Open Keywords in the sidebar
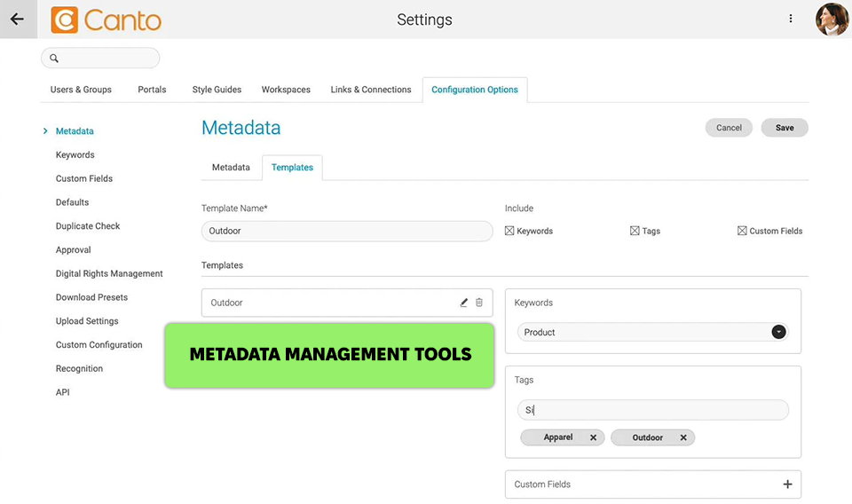Screen dimensions: 852x504 tap(75, 154)
